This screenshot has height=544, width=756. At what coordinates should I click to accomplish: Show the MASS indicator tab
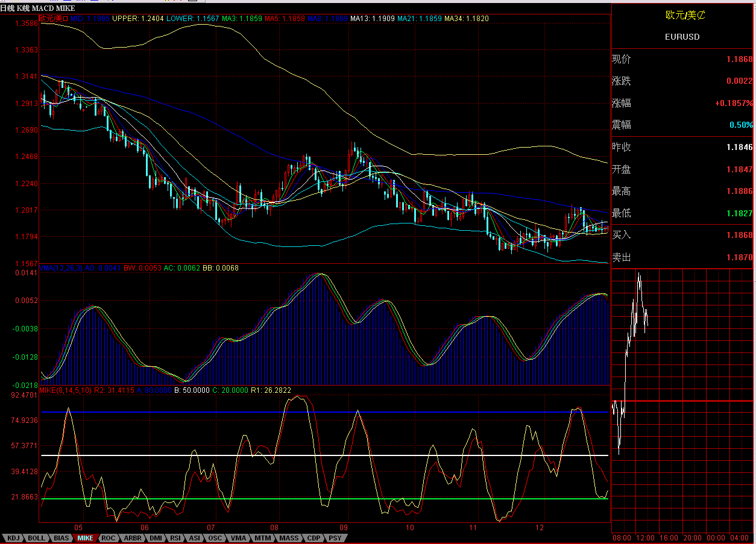pyautogui.click(x=289, y=538)
